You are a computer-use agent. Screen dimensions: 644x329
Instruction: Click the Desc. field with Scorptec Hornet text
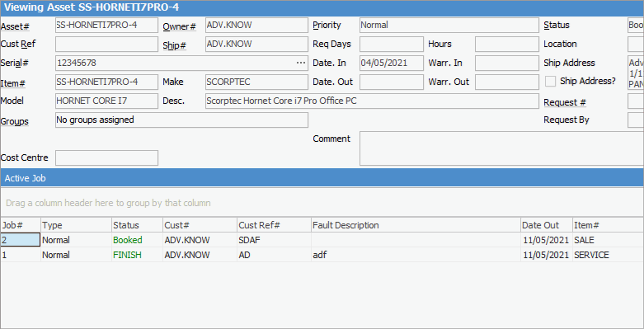[372, 101]
